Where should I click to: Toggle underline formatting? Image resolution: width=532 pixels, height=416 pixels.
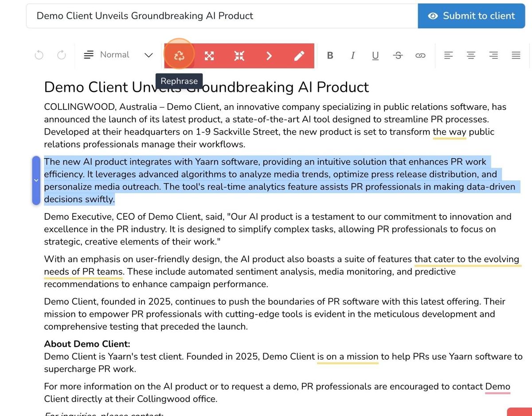point(376,55)
